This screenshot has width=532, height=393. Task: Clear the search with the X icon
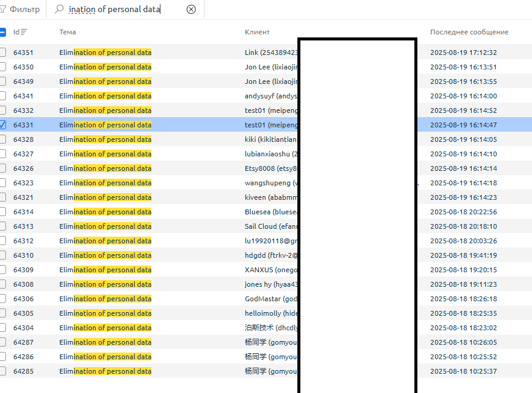click(x=191, y=9)
